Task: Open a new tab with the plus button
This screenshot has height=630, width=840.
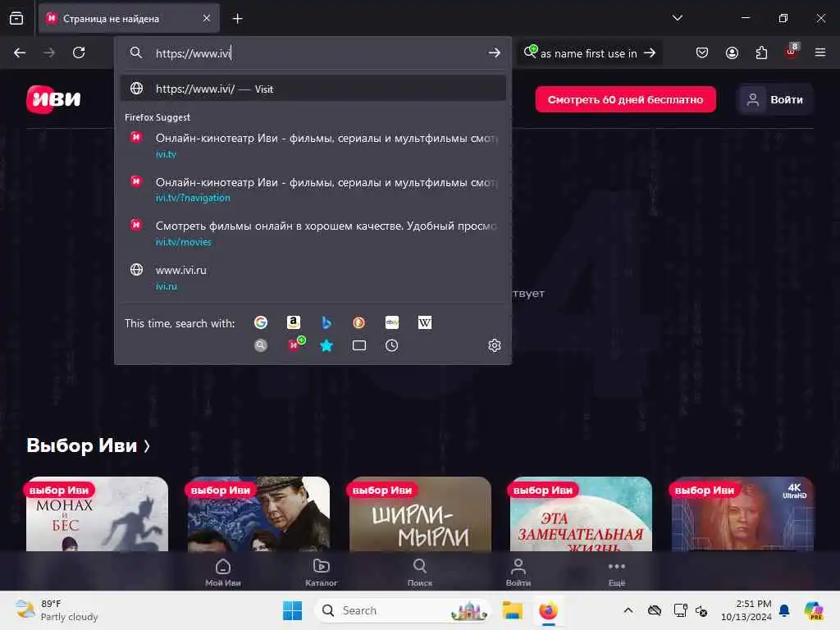Action: coord(237,19)
